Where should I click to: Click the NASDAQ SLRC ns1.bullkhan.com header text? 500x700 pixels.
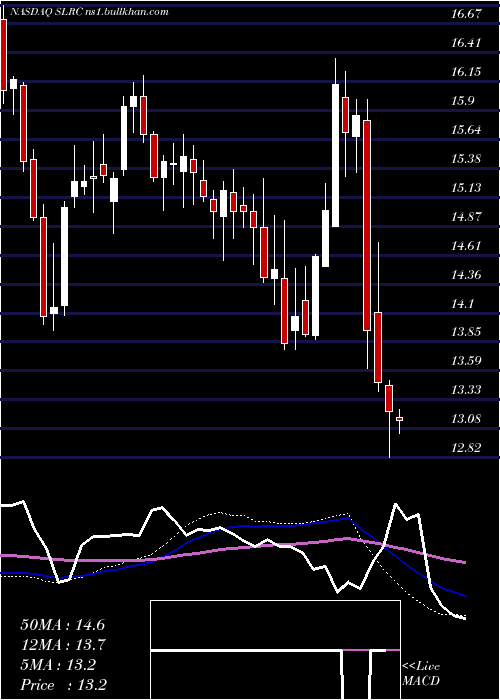[x=88, y=12]
